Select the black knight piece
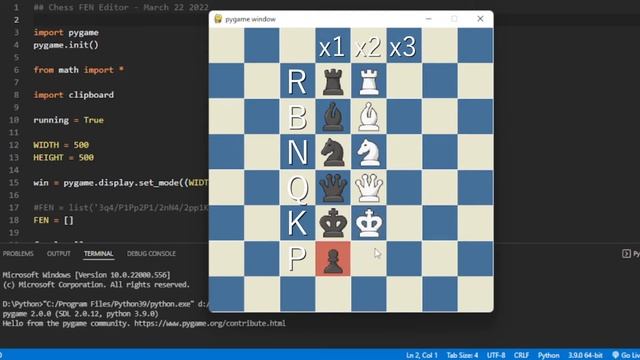The height and width of the screenshot is (360, 640). pyautogui.click(x=333, y=152)
